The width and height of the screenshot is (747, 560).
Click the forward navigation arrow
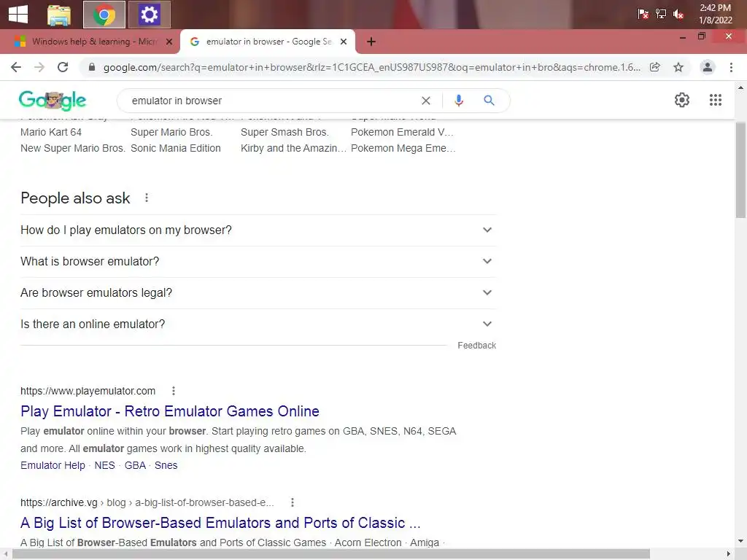(39, 67)
